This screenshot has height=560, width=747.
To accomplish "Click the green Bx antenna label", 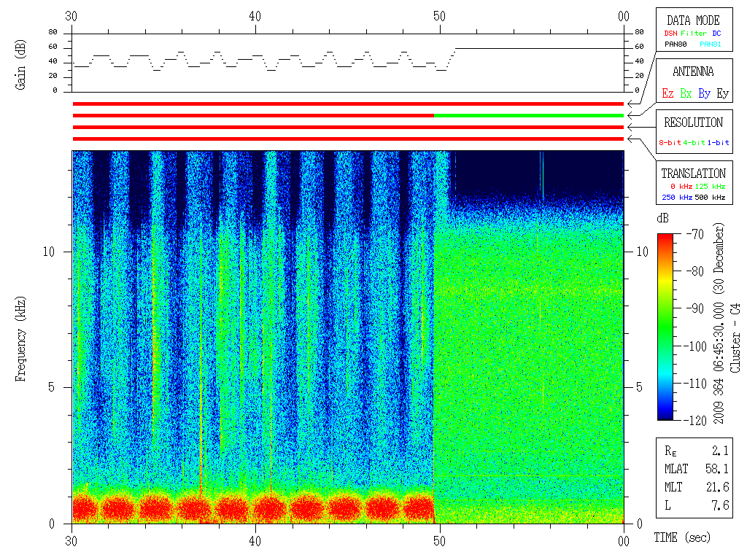I will pyautogui.click(x=686, y=93).
